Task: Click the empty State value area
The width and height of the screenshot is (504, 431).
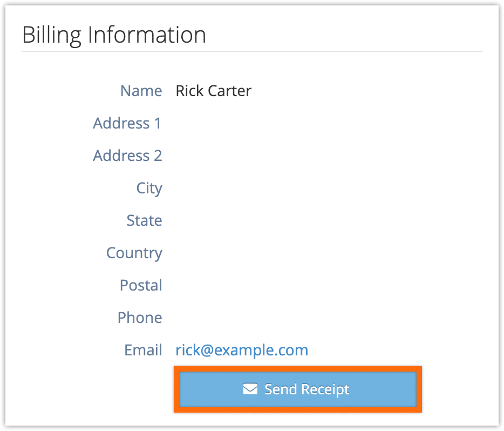Action: (328, 221)
